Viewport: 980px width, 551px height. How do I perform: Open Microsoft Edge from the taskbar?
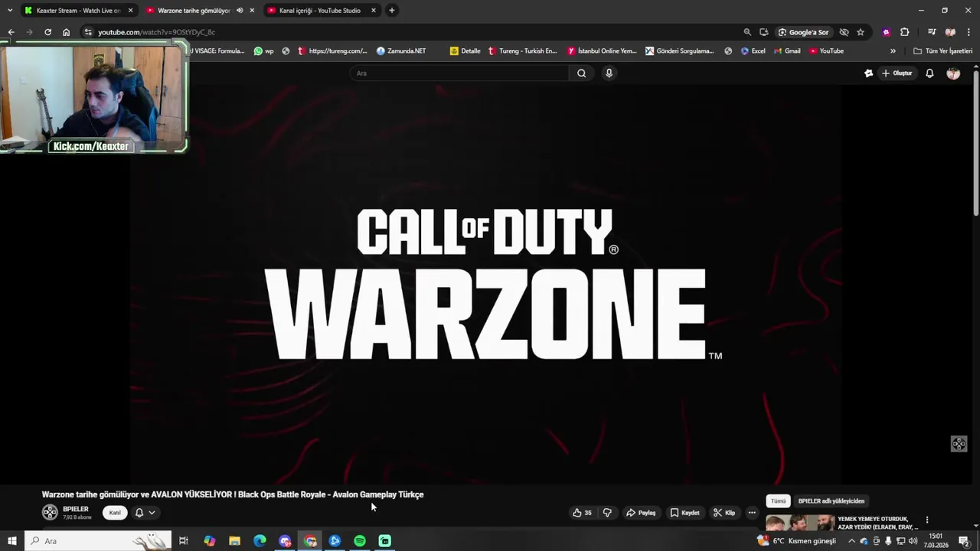(x=260, y=541)
